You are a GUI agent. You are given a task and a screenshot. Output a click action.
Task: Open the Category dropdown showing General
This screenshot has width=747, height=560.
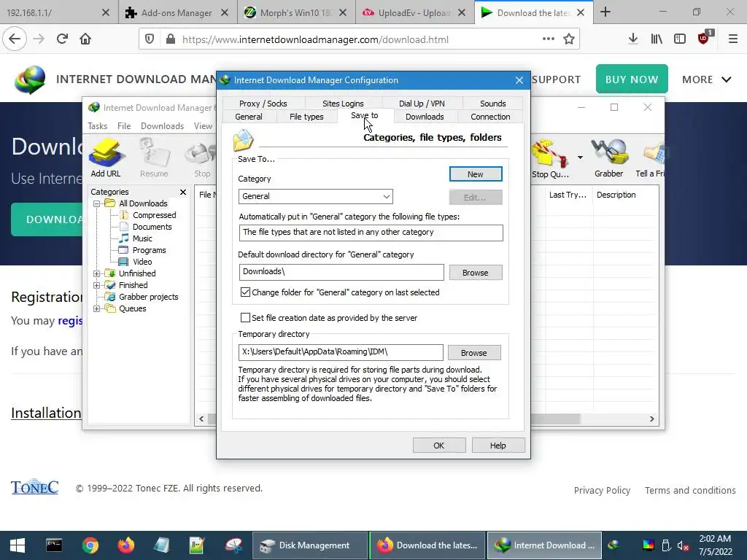315,196
